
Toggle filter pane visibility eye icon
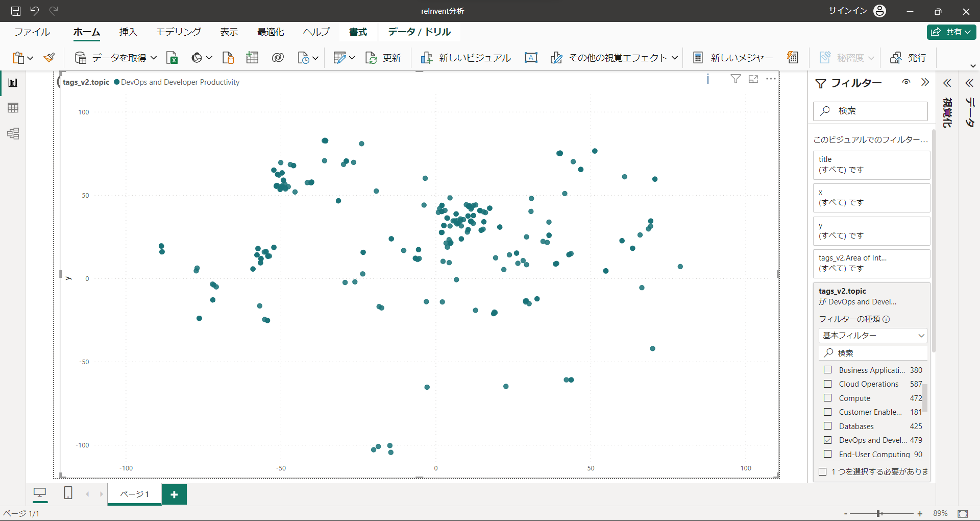point(906,82)
